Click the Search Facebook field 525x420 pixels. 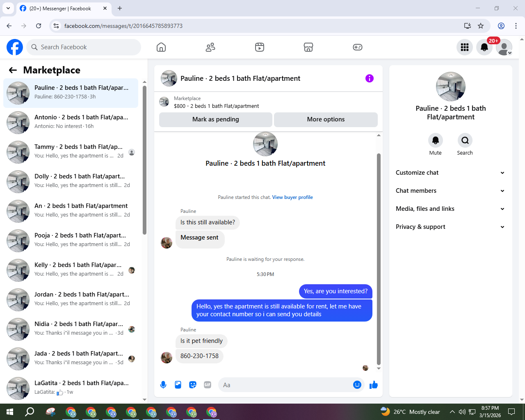(84, 47)
